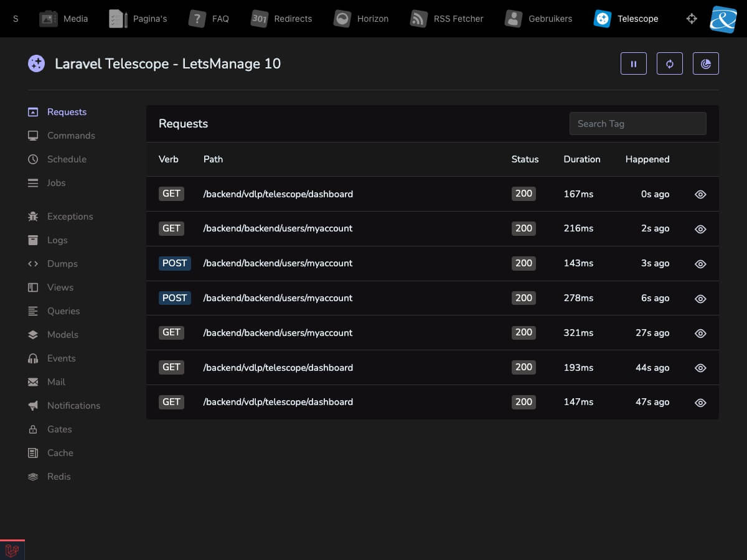Image resolution: width=747 pixels, height=560 pixels.
Task: Click the Redis stack icon in sidebar
Action: click(x=33, y=477)
